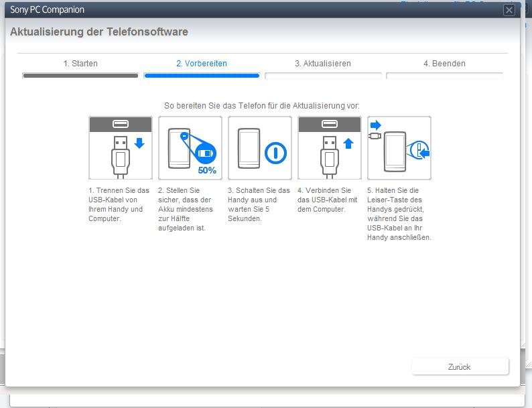The width and height of the screenshot is (532, 408).
Task: Click the disconnect USB cable illustration
Action: tap(121, 148)
